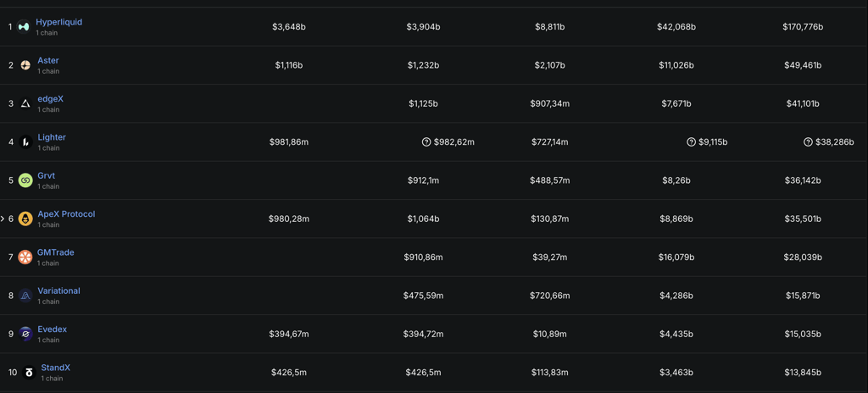This screenshot has width=868, height=393.
Task: Open the GMTrade protocol link
Action: pyautogui.click(x=55, y=252)
